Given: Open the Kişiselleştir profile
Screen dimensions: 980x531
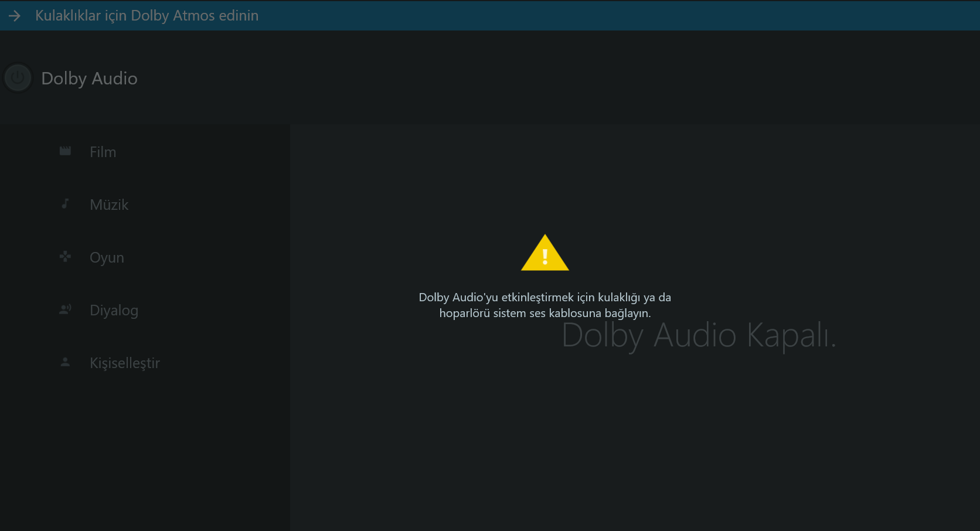Looking at the screenshot, I should click(125, 363).
